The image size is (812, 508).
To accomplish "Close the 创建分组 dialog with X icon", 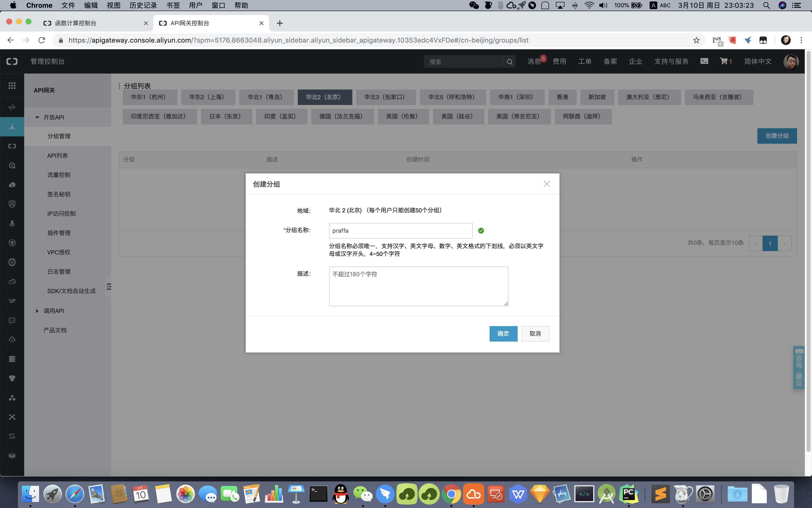I will click(546, 184).
